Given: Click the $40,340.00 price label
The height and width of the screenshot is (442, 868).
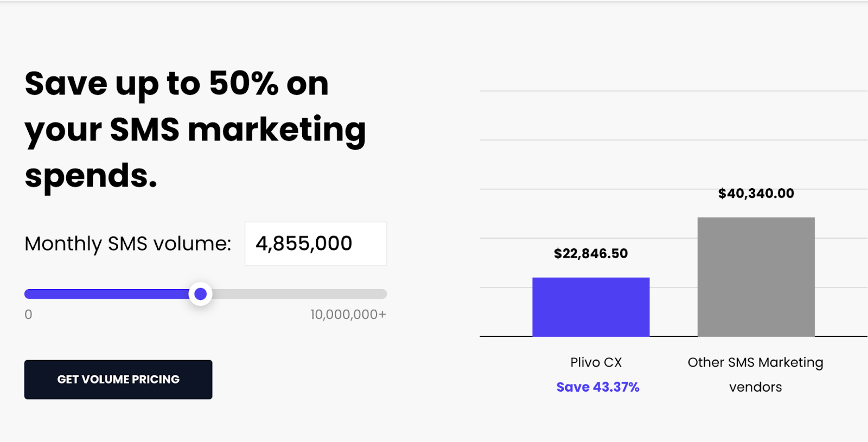Looking at the screenshot, I should (x=756, y=194).
